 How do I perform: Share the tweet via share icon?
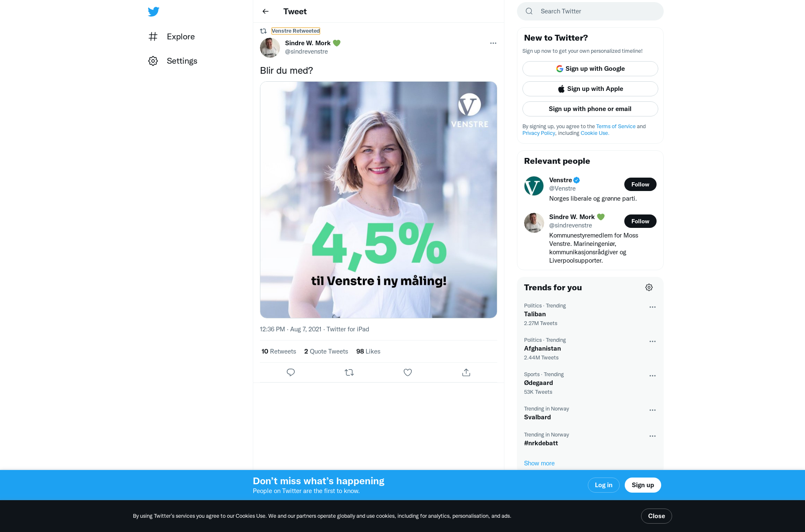[466, 372]
